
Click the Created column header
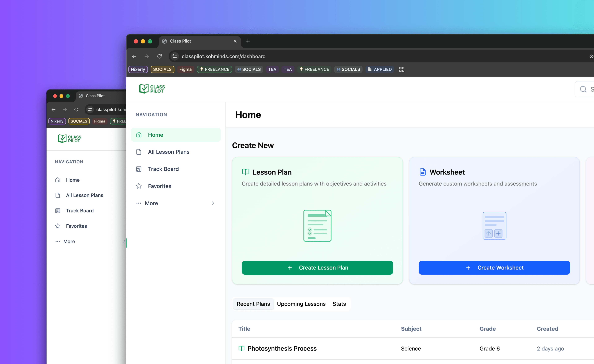[547, 329]
